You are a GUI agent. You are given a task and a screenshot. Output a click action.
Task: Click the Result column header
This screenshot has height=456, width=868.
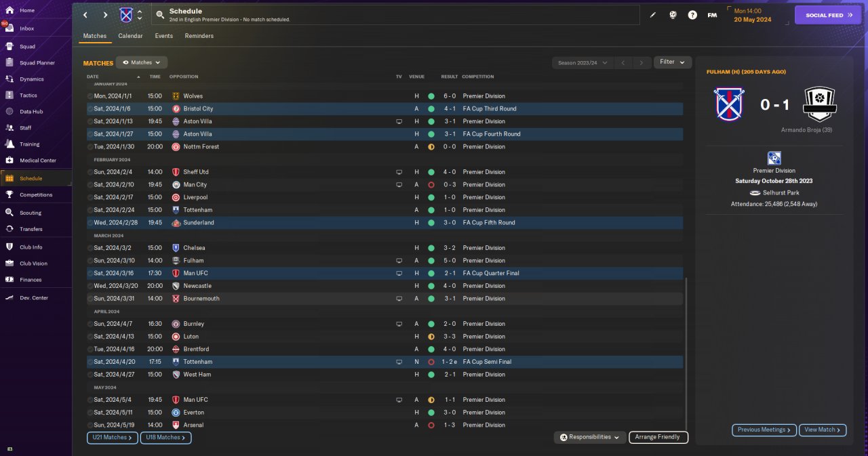(x=449, y=77)
